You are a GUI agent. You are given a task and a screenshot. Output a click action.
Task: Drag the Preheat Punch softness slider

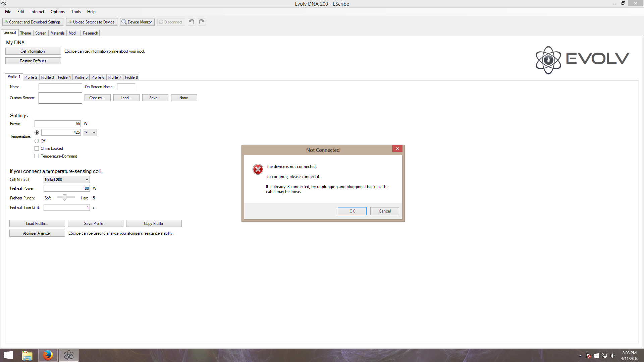click(x=65, y=197)
